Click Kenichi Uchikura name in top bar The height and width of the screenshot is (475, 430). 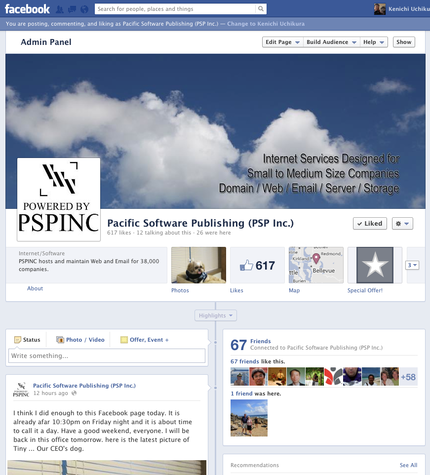click(x=409, y=9)
